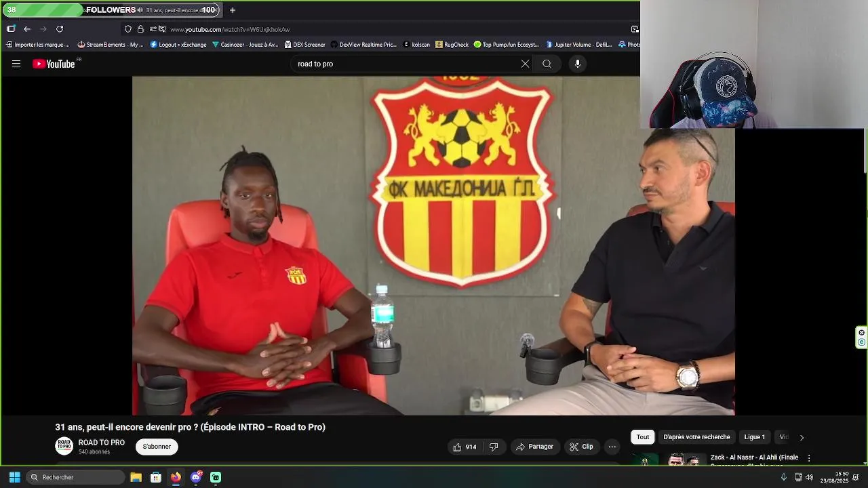Viewport: 868px width, 488px height.
Task: Click the 'Zack - Al Nassr - Al Ahli' title
Action: (754, 457)
